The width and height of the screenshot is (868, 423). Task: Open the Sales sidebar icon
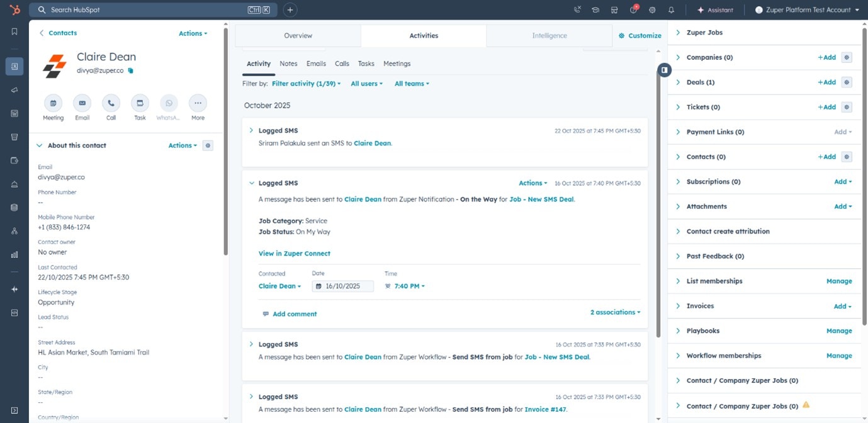pyautogui.click(x=14, y=137)
